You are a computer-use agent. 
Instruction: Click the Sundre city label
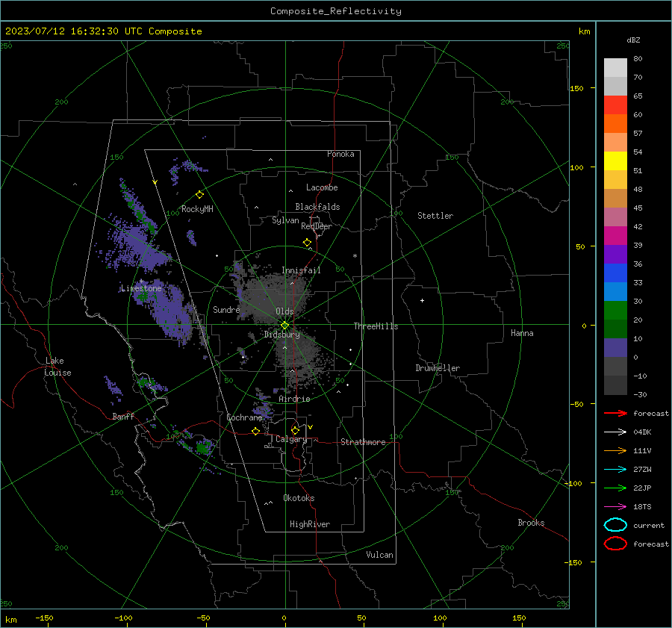226,309
